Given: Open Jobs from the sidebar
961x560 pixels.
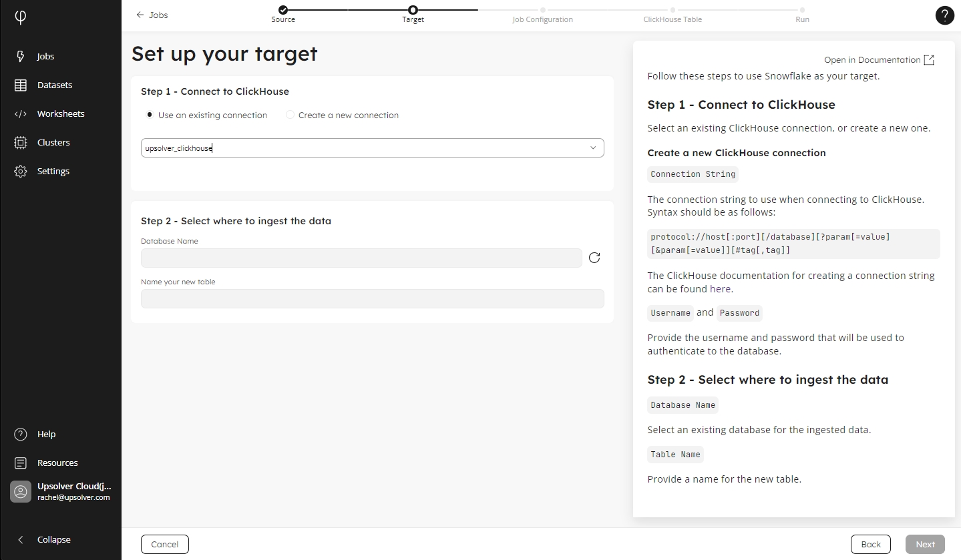Looking at the screenshot, I should pos(45,57).
